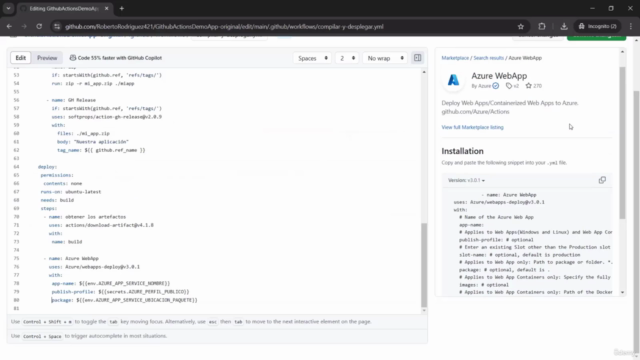Open the Version v3.0.1 dropdown
Image resolution: width=640 pixels, height=360 pixels.
pos(467,180)
